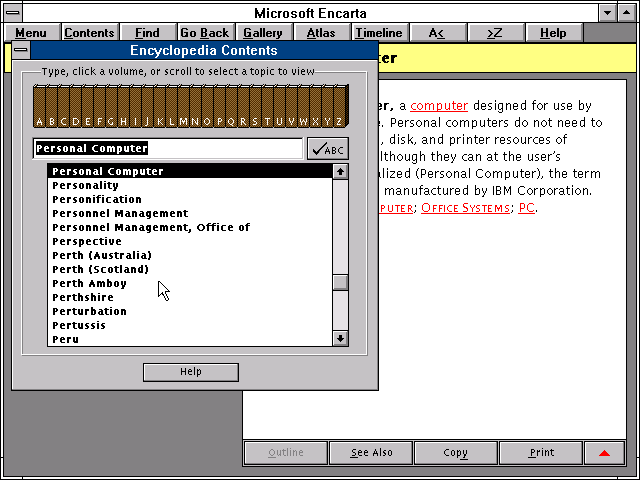
Task: Select volume I book spine
Action: coord(136,107)
